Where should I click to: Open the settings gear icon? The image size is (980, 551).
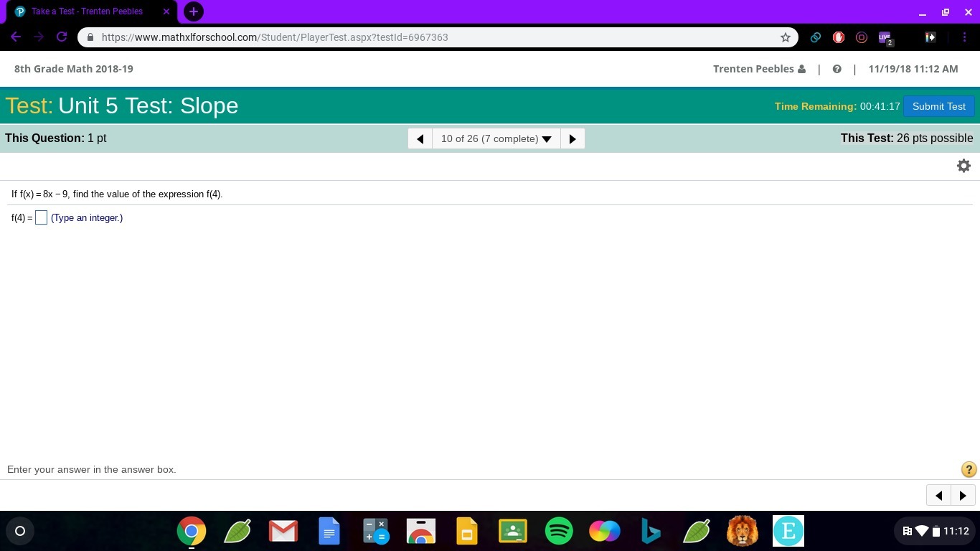(963, 166)
